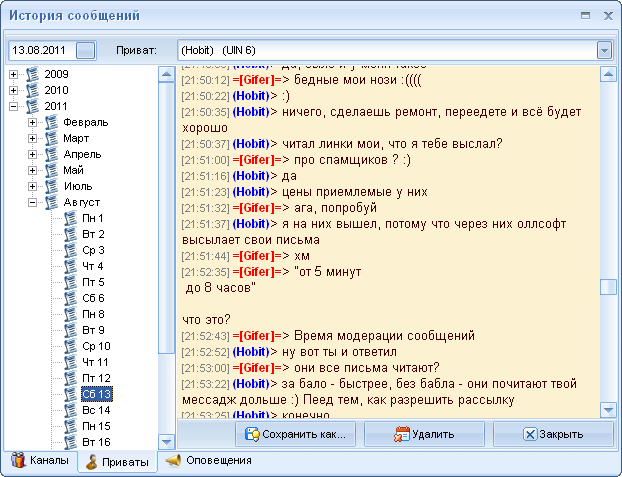Collapse the 2011 year node

13,106
